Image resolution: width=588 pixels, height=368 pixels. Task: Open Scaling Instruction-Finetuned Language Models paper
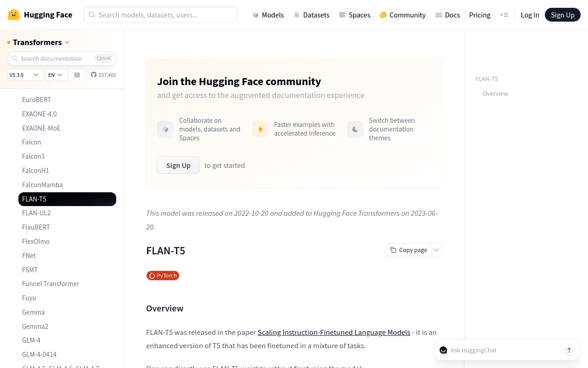pos(334,332)
